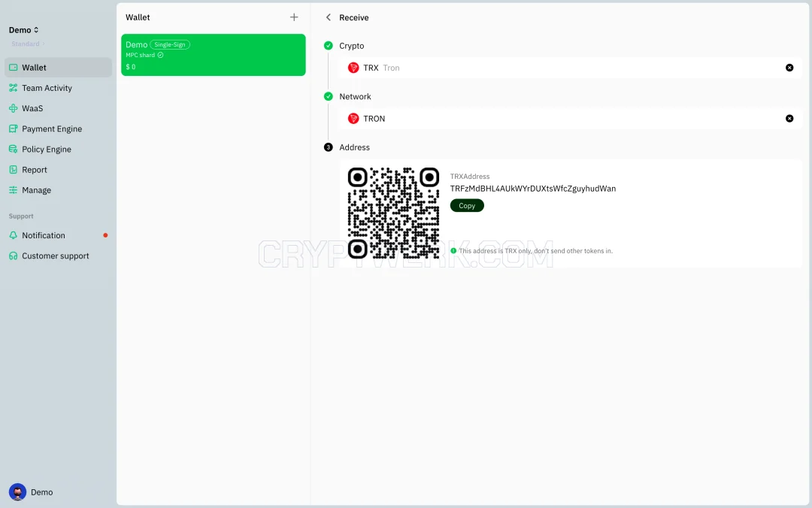Image resolution: width=812 pixels, height=508 pixels.
Task: Click the Wallet panel heading
Action: [138, 17]
